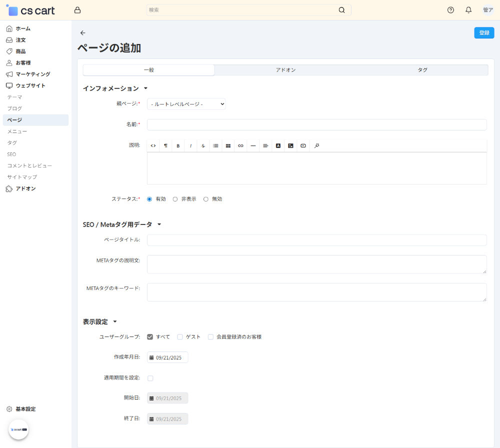Viewport: 500px width, 448px height.
Task: Embed a video using the video icon
Action: tap(303, 145)
